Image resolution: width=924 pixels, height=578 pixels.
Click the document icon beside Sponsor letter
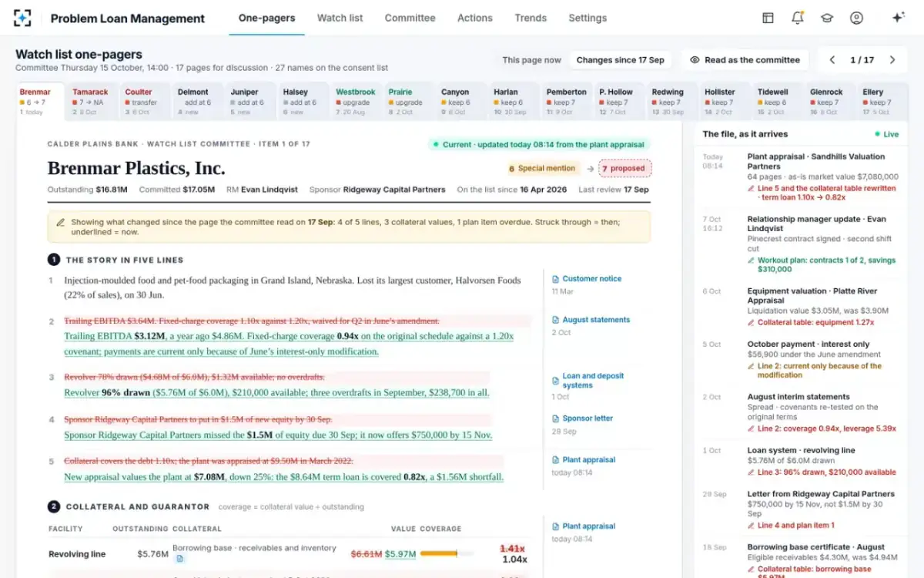pyautogui.click(x=556, y=418)
